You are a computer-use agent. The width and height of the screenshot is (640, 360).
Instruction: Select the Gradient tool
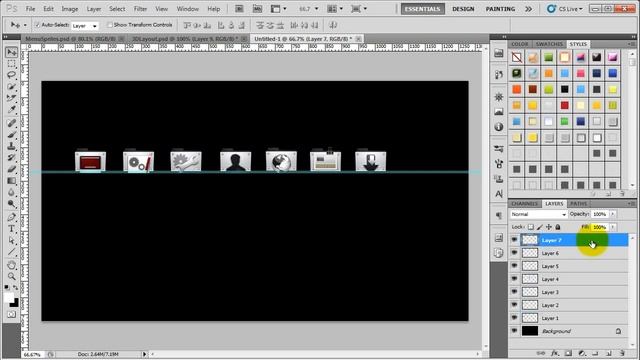tap(11, 180)
